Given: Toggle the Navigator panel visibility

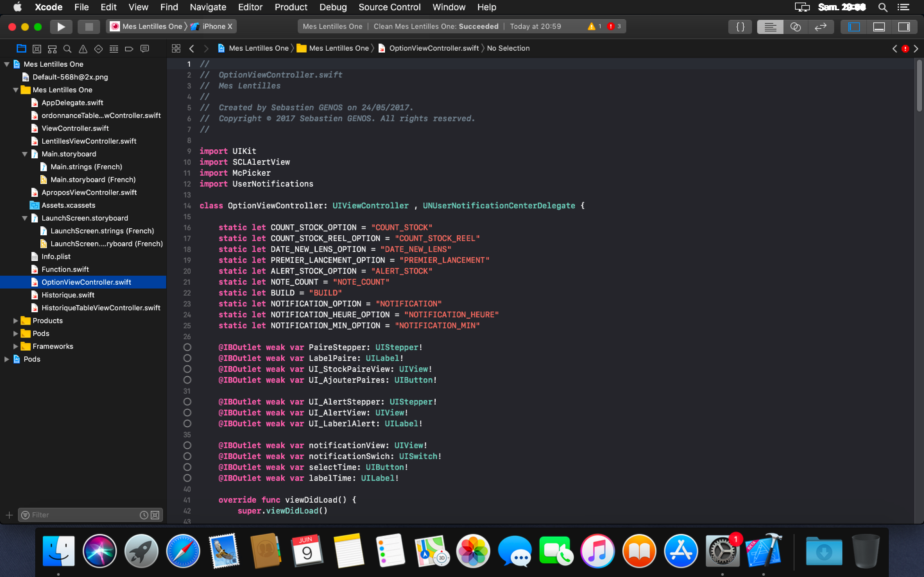Looking at the screenshot, I should 854,27.
